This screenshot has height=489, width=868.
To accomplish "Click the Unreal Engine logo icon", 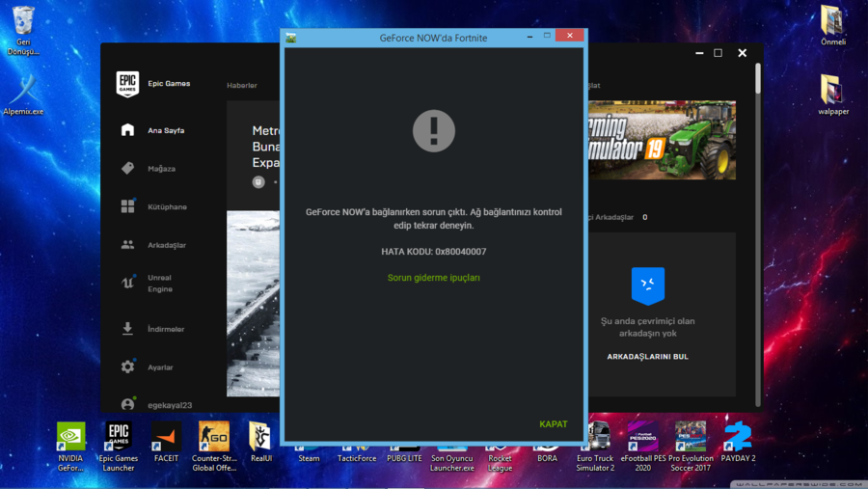I will [x=127, y=283].
